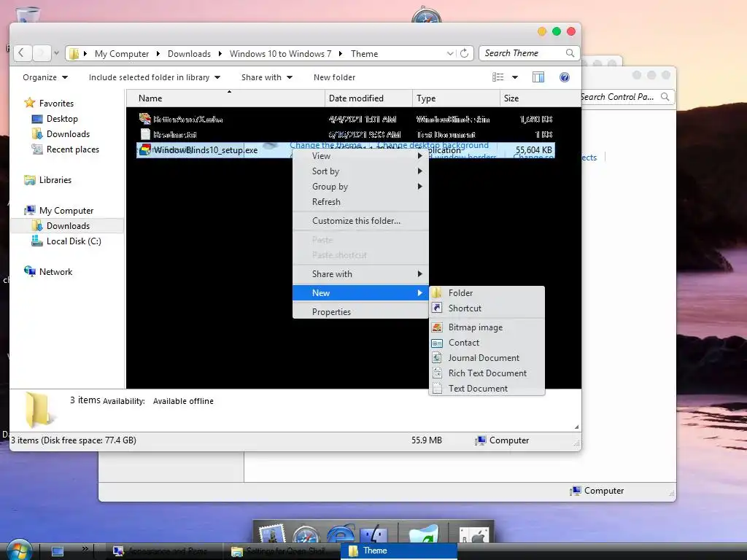The image size is (747, 560).
Task: Create a new Journal Document
Action: [487, 357]
